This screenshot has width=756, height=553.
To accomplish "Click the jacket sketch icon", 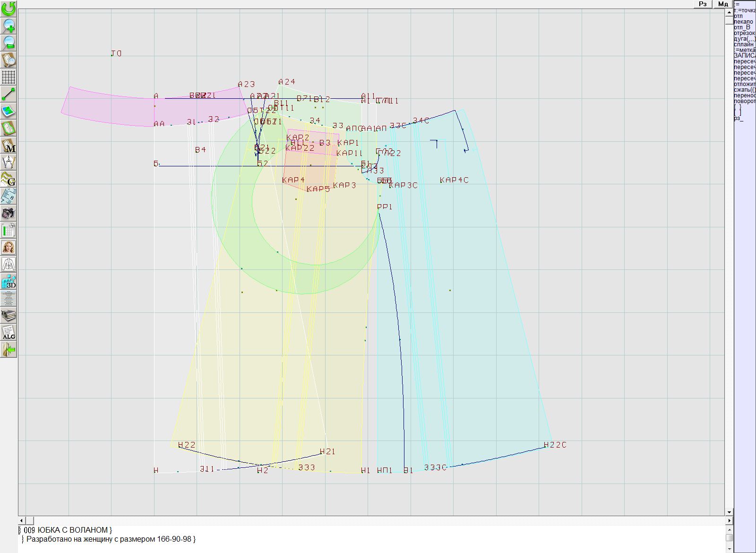I will (9, 264).
